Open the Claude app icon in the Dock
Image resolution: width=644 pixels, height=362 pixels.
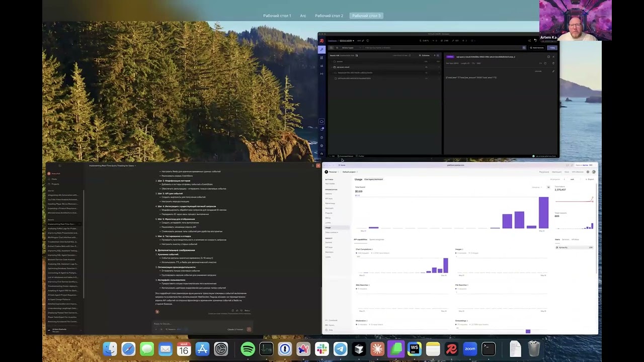(377, 349)
